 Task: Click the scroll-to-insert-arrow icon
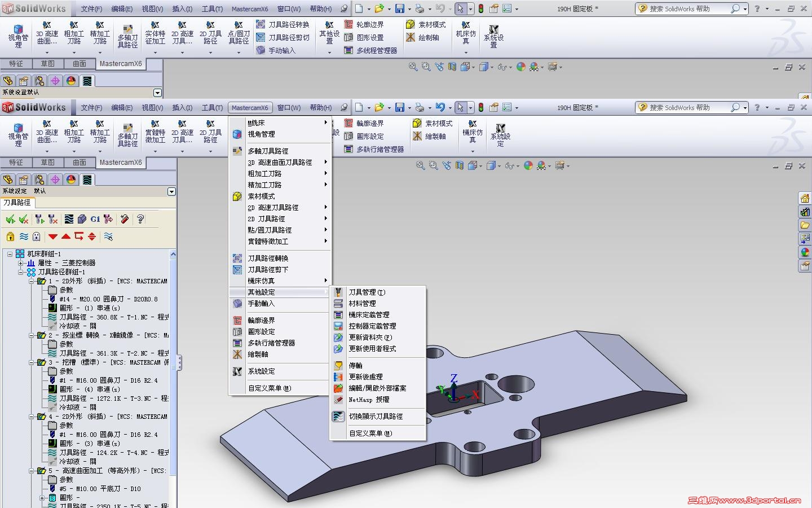pos(92,237)
